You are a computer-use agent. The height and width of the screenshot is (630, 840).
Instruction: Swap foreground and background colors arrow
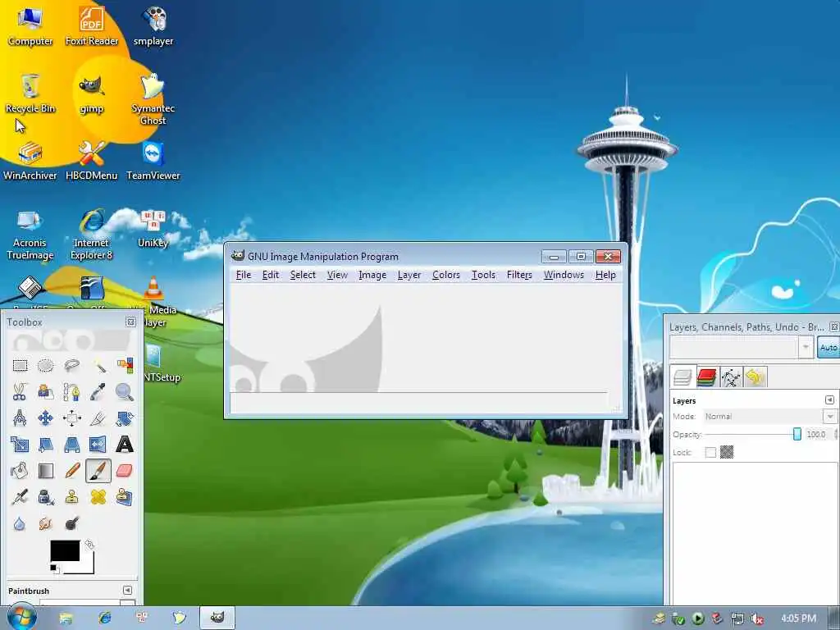point(89,545)
